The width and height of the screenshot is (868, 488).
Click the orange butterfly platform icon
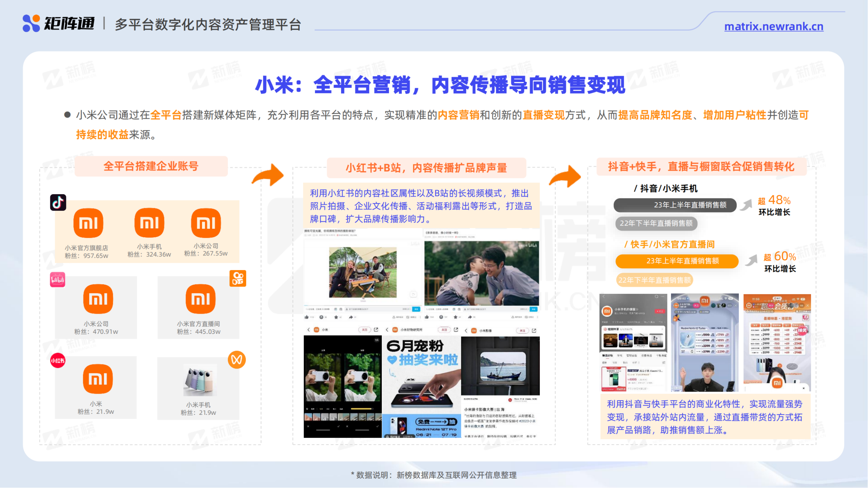[x=237, y=360]
